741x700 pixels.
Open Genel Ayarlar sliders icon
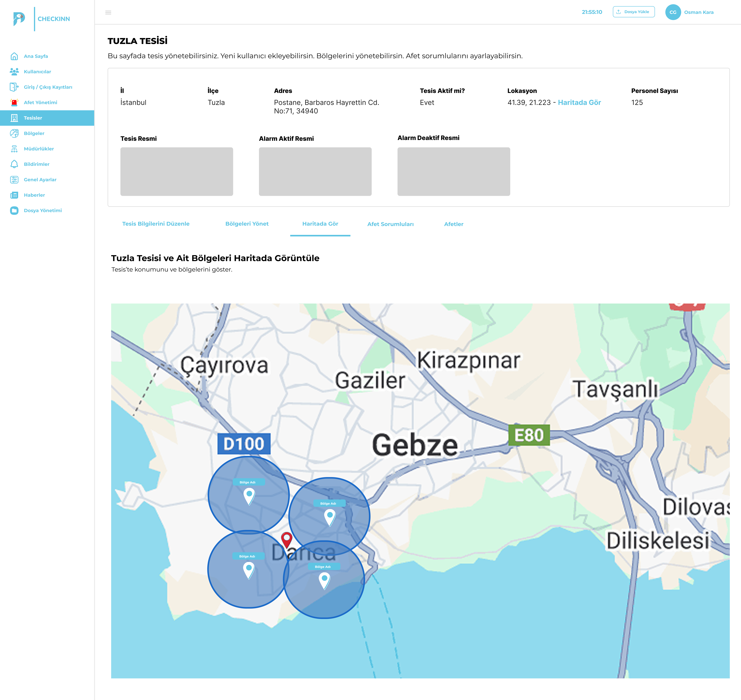click(14, 179)
